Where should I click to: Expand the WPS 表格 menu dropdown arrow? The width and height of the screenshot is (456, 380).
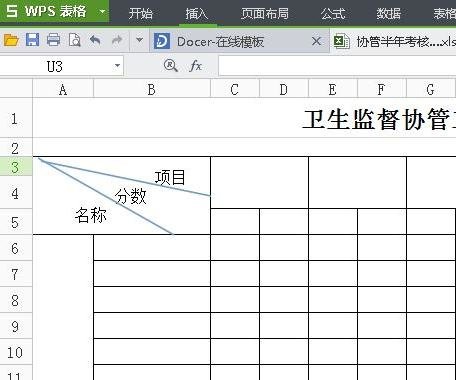[102, 12]
